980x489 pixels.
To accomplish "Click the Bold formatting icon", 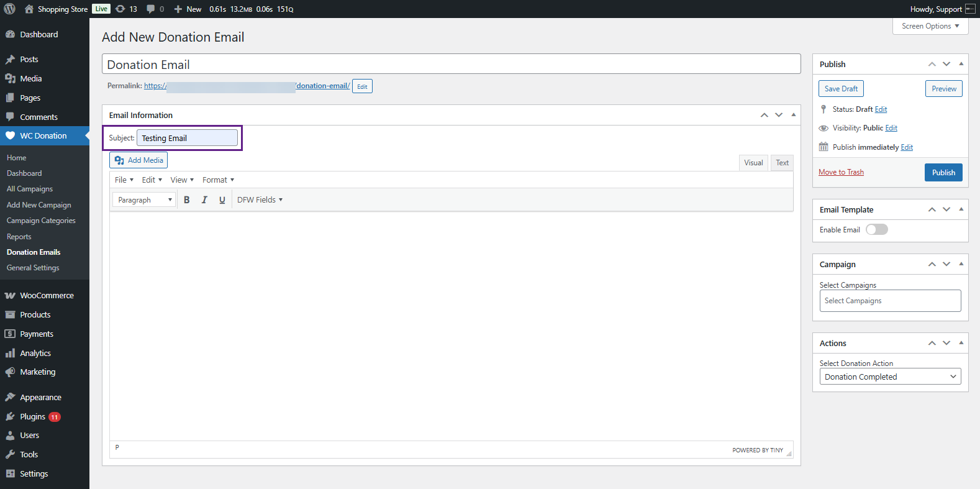I will [x=186, y=200].
